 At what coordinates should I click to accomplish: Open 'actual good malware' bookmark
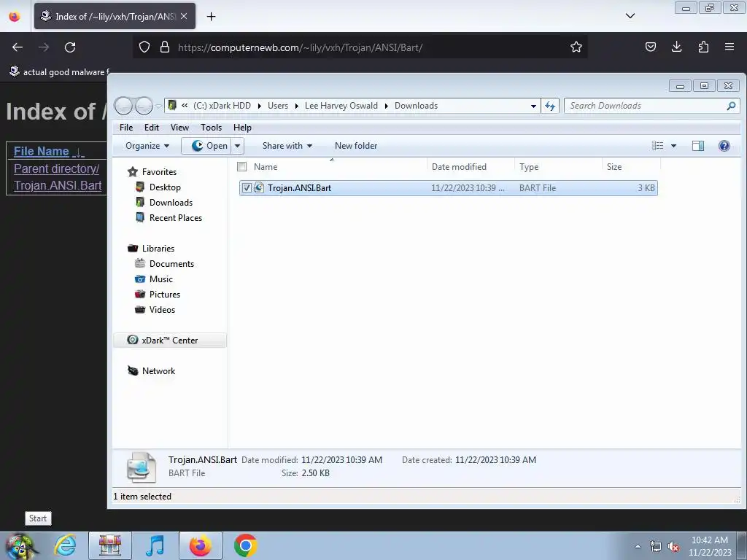59,72
